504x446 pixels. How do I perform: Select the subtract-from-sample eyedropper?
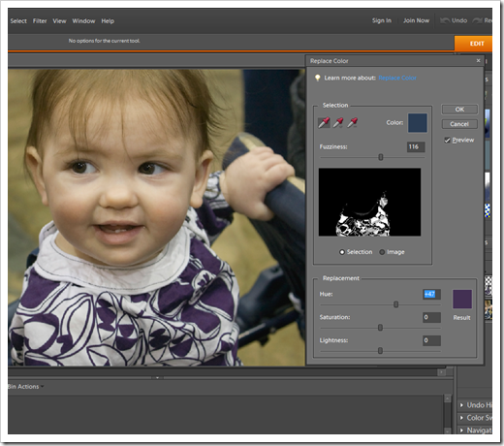click(x=353, y=123)
